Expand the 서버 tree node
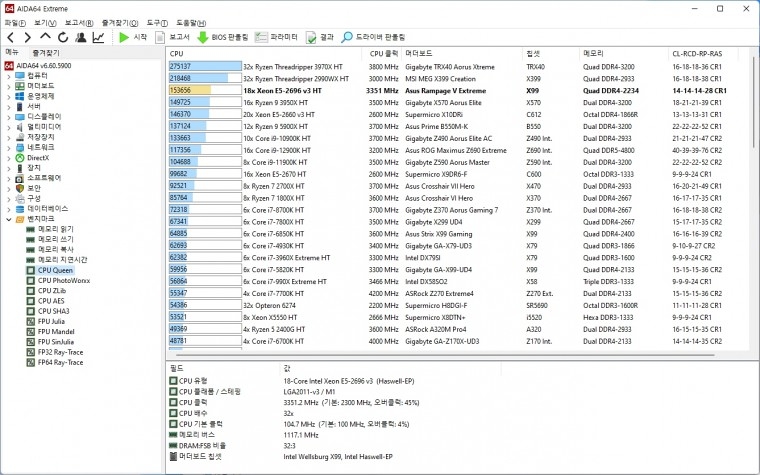The height and width of the screenshot is (475, 760). (9, 107)
